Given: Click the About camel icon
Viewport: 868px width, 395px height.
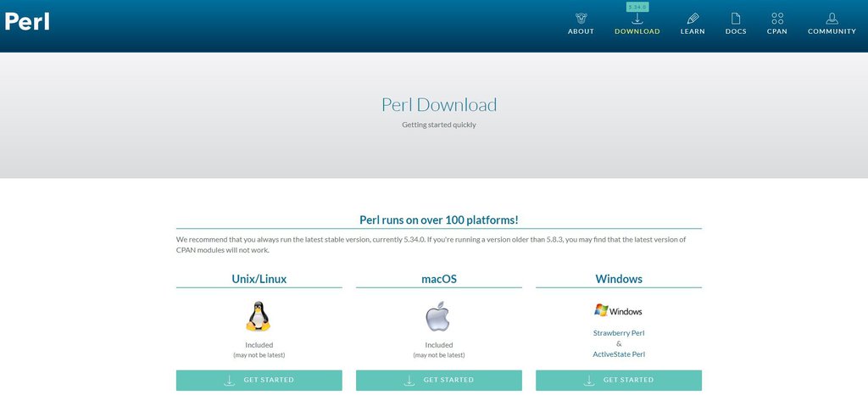Looking at the screenshot, I should click(x=581, y=19).
